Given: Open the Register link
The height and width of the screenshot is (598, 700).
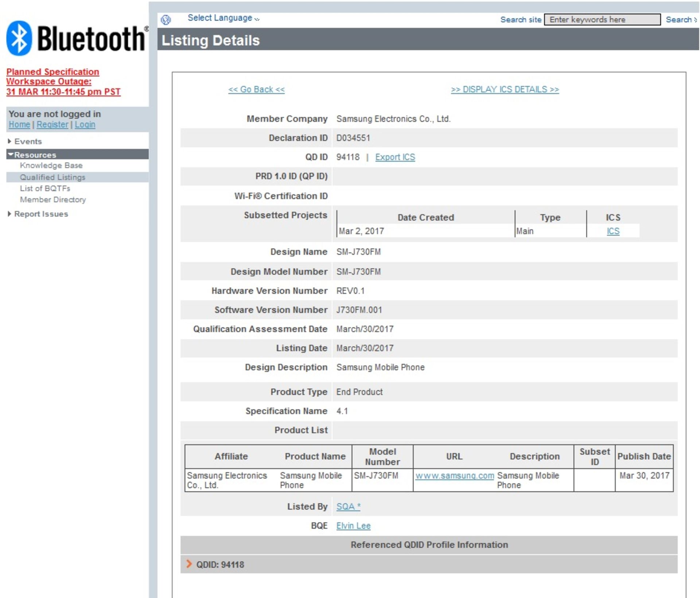Looking at the screenshot, I should click(x=52, y=124).
